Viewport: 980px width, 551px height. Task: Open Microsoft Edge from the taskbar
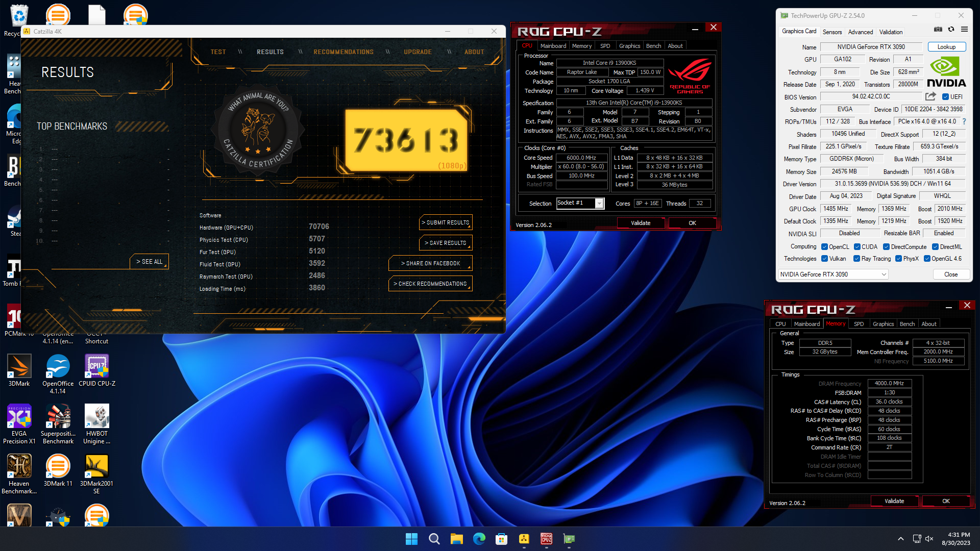point(479,539)
